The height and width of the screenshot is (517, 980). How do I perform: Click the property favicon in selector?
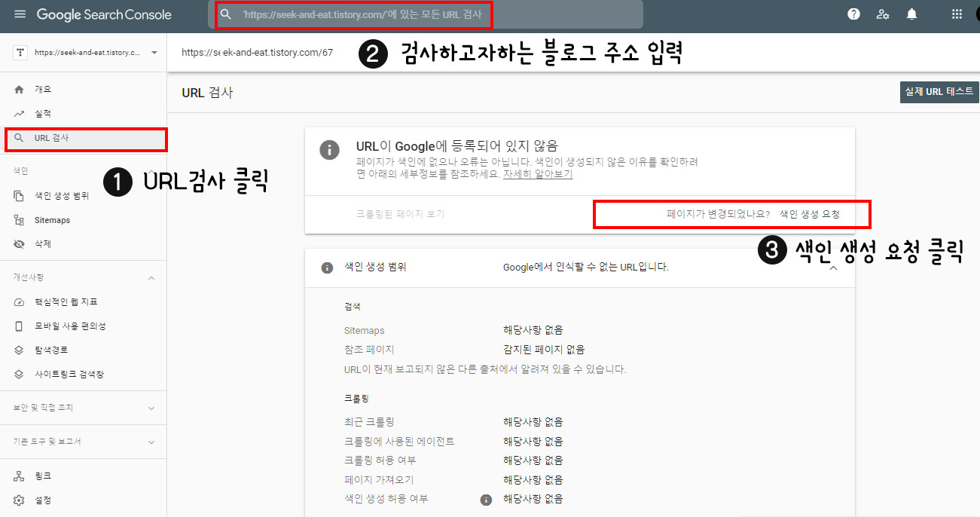(20, 53)
